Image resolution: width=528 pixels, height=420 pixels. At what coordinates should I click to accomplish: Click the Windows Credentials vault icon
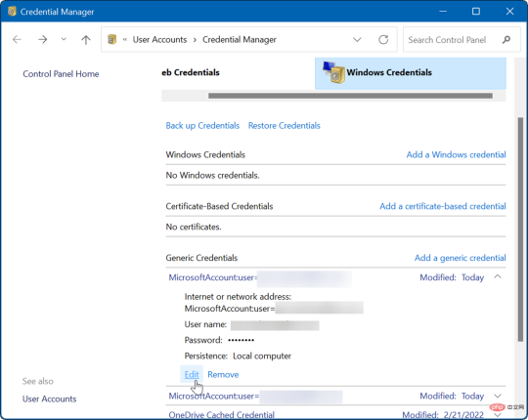333,72
